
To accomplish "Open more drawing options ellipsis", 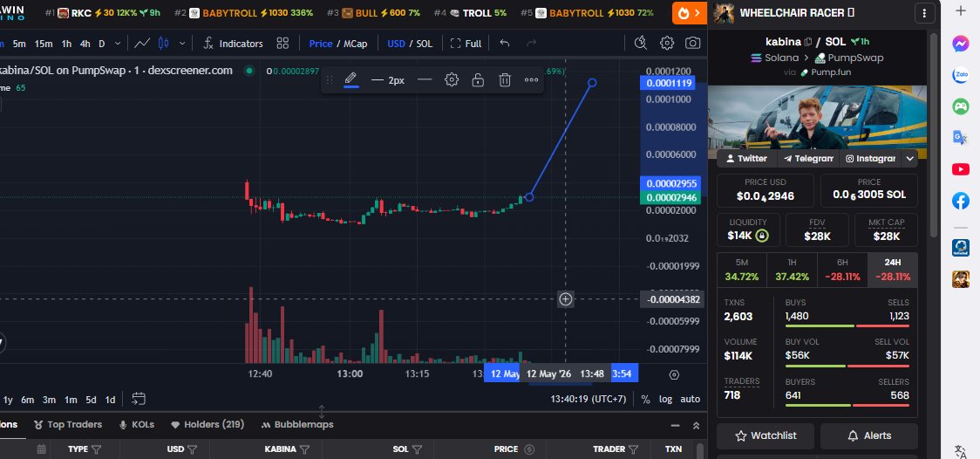I will click(531, 80).
